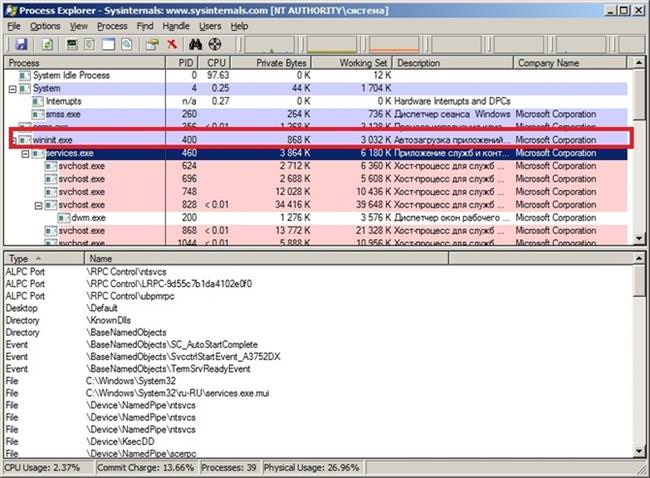This screenshot has width=650, height=478.
Task: Open the Process menu
Action: 112,26
